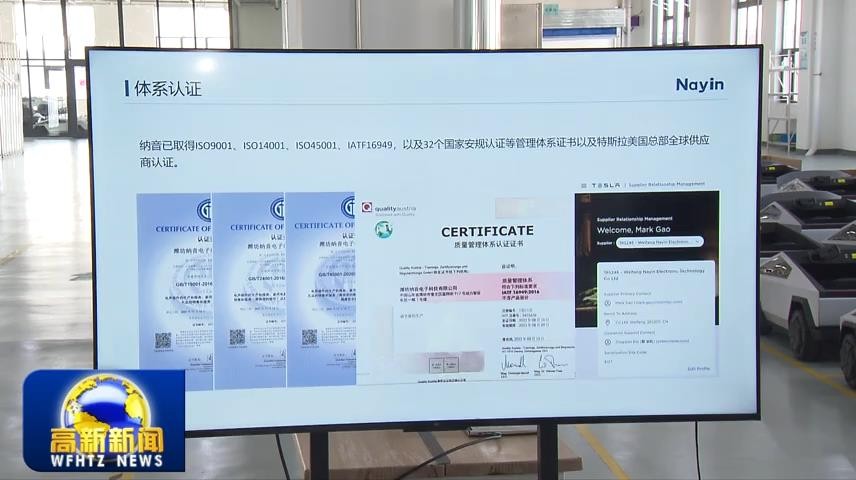Image resolution: width=856 pixels, height=480 pixels.
Task: Click the "质量管理体系认证证书" subtitle
Action: 488,244
